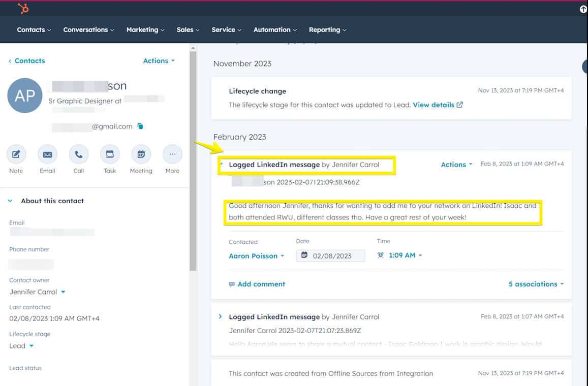
Task: Create a Task via the task icon
Action: tap(110, 155)
